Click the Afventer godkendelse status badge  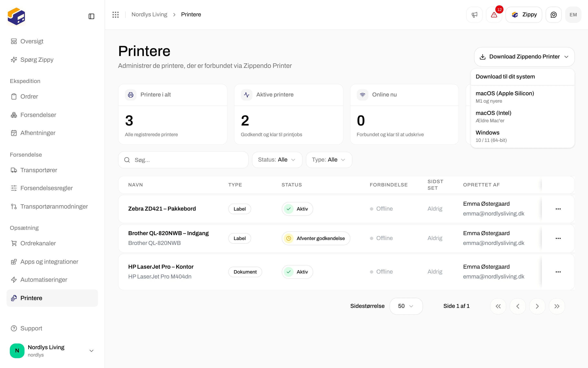[316, 238]
